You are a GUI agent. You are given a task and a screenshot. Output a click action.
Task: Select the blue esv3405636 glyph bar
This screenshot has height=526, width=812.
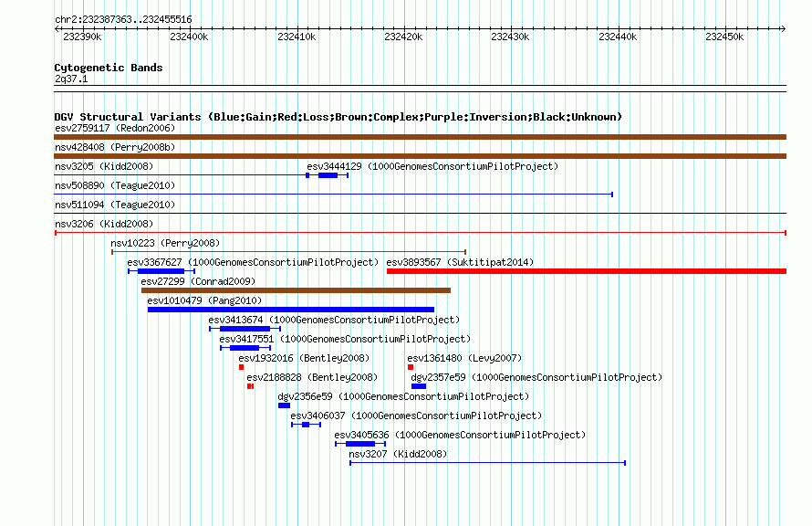pos(360,444)
